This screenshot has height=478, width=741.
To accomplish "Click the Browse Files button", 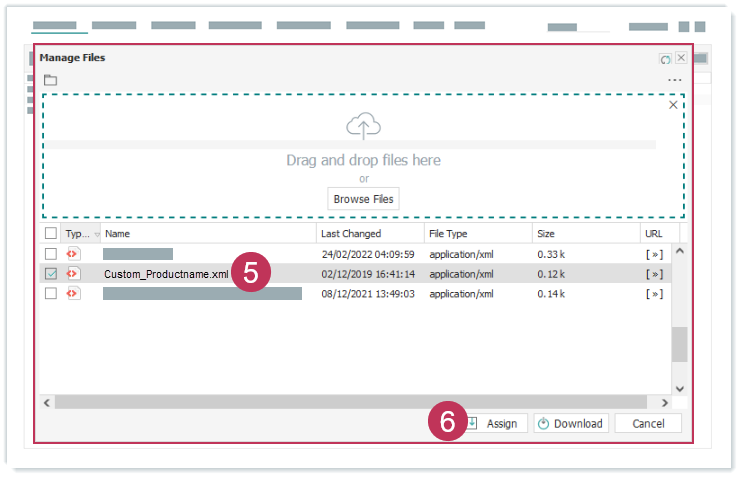I will pos(364,199).
